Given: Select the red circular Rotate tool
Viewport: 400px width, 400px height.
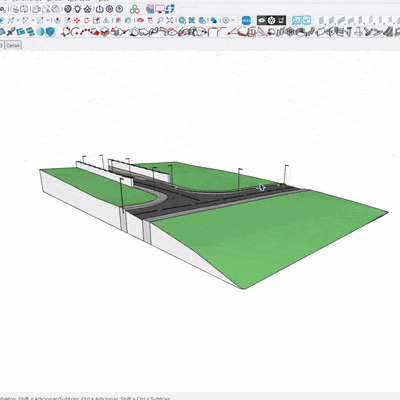Looking at the screenshot, I should pos(87,21).
